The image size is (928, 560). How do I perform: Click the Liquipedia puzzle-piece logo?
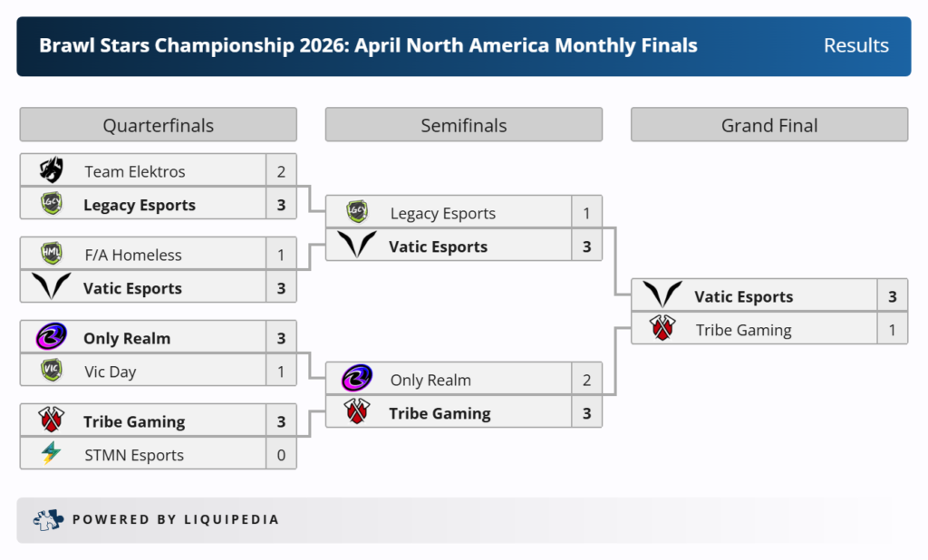click(x=47, y=519)
